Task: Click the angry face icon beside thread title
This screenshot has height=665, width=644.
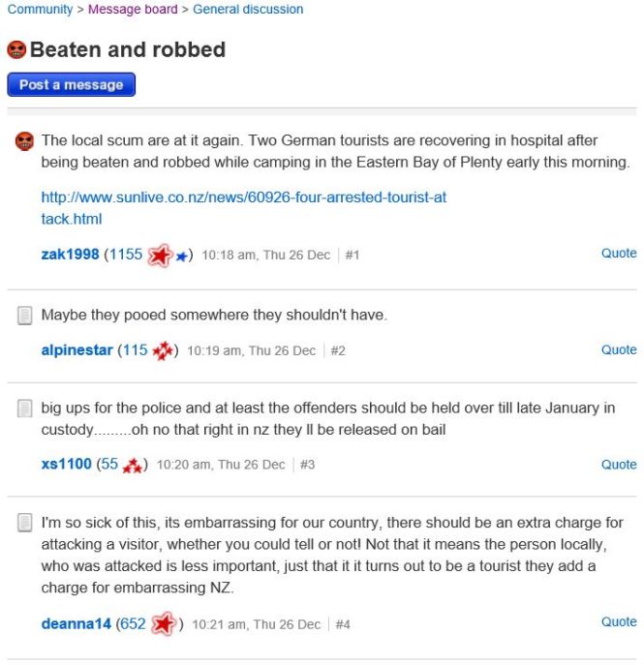Action: [16, 50]
